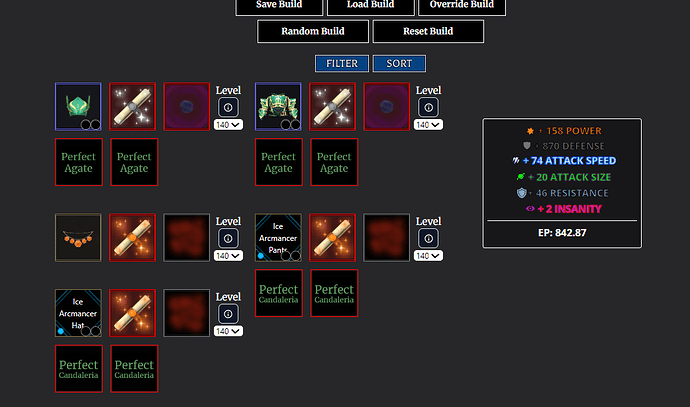Screen dimensions: 690x407
Task: Open the orange gem amulet slot
Action: (78, 238)
